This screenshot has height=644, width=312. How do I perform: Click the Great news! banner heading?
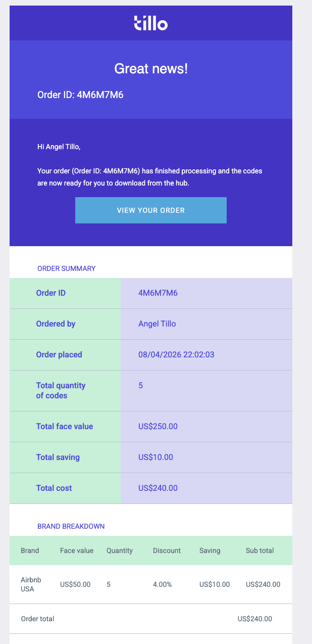[x=150, y=68]
